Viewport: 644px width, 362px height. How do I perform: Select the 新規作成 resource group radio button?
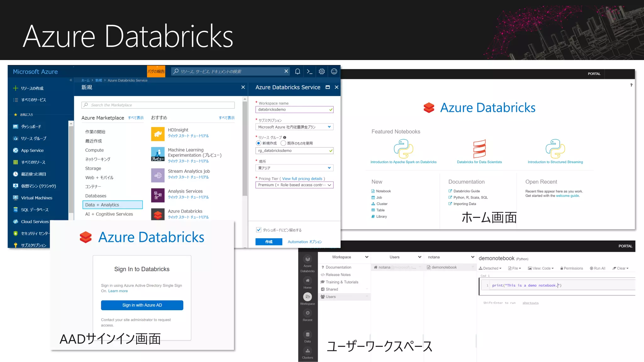tap(258, 143)
